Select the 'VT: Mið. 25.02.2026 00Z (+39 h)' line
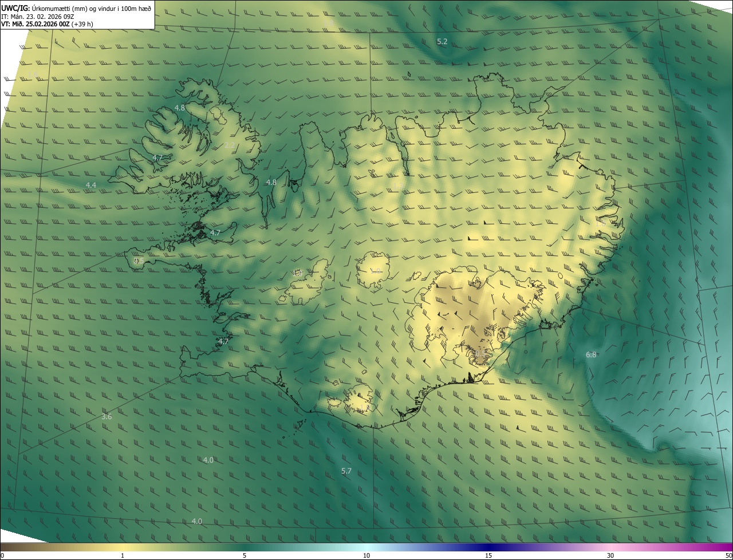This screenshot has height=560, width=733. pyautogui.click(x=48, y=24)
